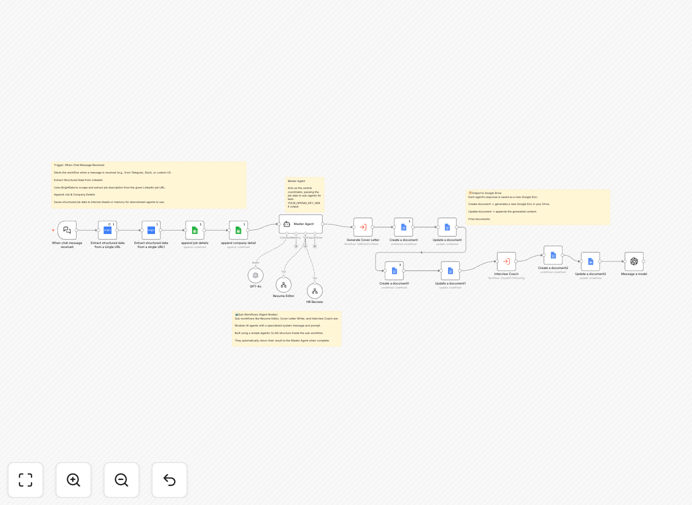Select the Resume Editor tool sub-node
The image size is (692, 505).
[x=284, y=285]
